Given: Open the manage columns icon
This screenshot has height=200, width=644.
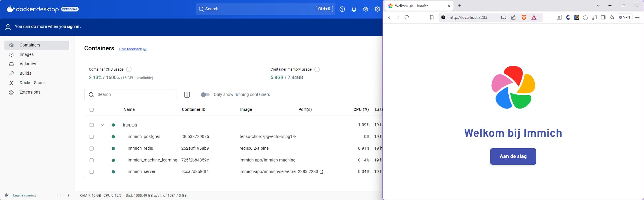Looking at the screenshot, I should click(187, 95).
